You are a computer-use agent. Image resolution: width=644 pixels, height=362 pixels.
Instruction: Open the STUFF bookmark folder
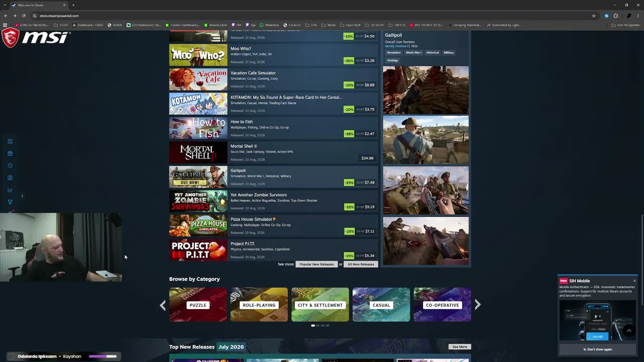tap(61, 25)
